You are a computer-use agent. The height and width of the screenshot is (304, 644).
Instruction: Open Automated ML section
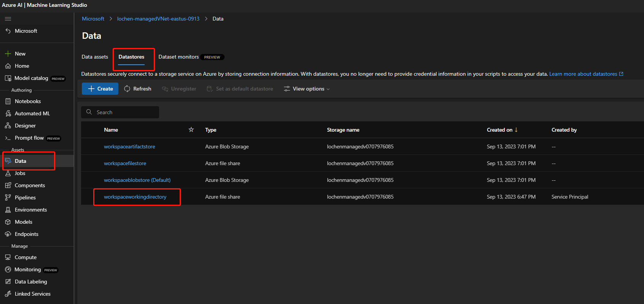(x=32, y=113)
